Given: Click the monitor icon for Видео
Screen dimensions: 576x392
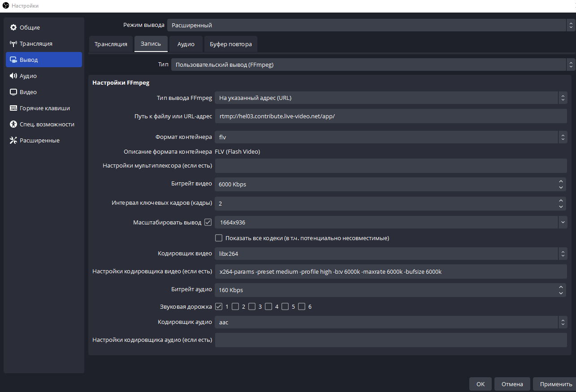Looking at the screenshot, I should [x=13, y=92].
